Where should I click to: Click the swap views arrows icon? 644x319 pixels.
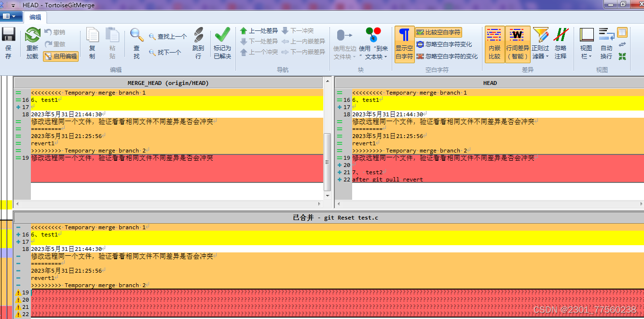[x=622, y=44]
